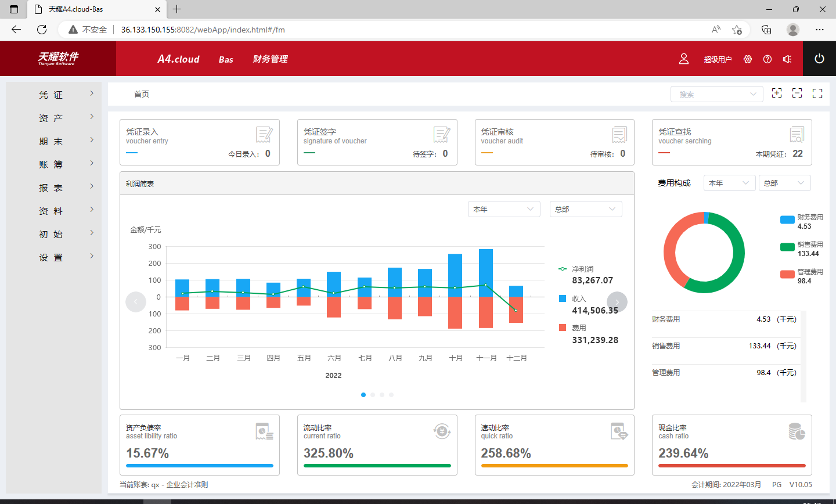
Task: Click the help question mark icon
Action: [x=767, y=59]
